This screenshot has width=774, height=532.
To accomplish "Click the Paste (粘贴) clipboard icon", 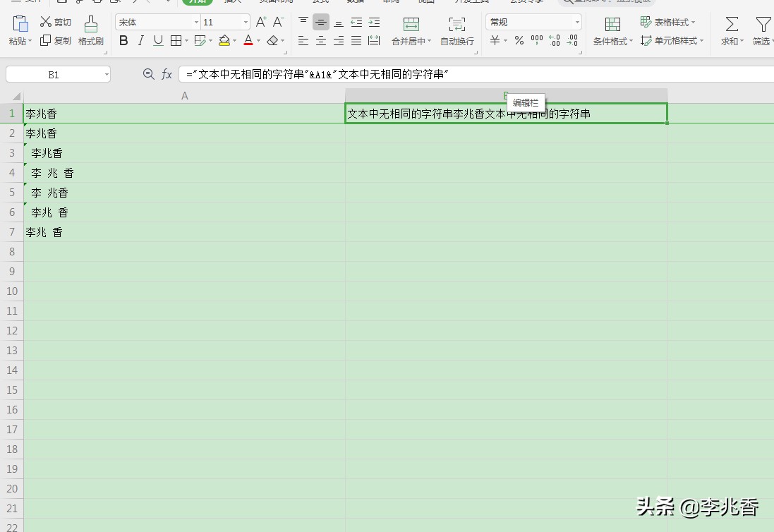I will (20, 24).
